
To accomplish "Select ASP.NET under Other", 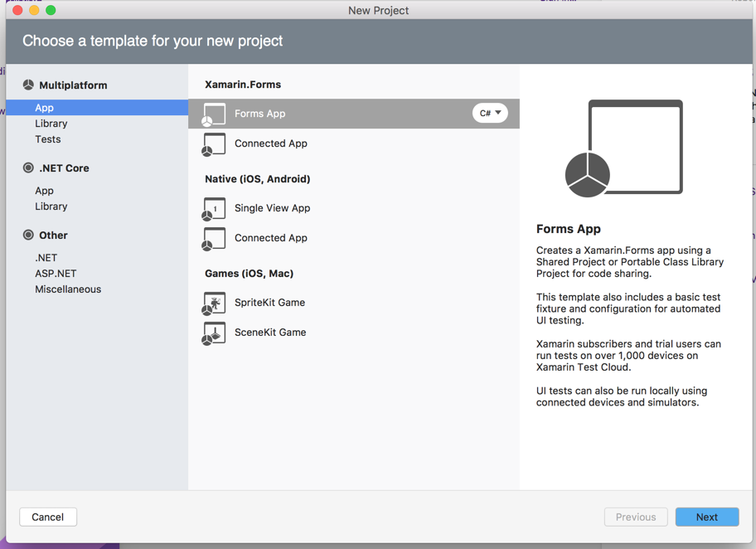I will pos(56,274).
